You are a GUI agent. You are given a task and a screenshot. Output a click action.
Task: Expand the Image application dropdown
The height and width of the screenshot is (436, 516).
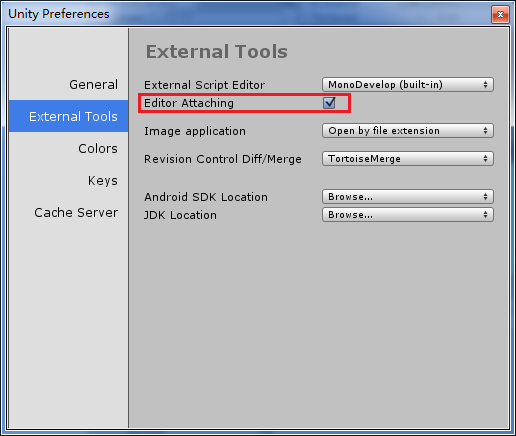(408, 131)
